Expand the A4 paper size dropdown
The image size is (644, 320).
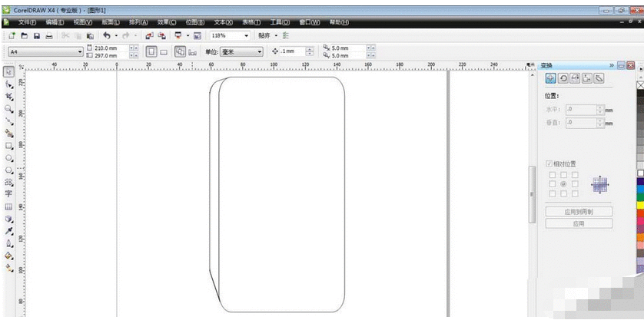[x=80, y=51]
